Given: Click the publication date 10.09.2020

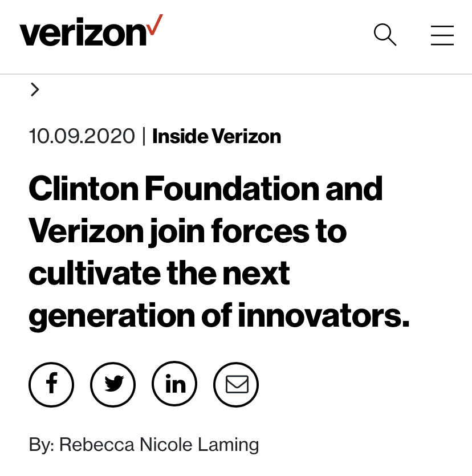Looking at the screenshot, I should tap(82, 137).
